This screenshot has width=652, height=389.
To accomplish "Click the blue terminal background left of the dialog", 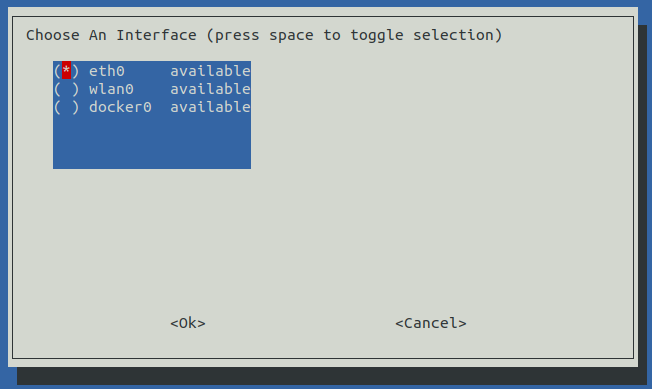I will tap(4, 194).
